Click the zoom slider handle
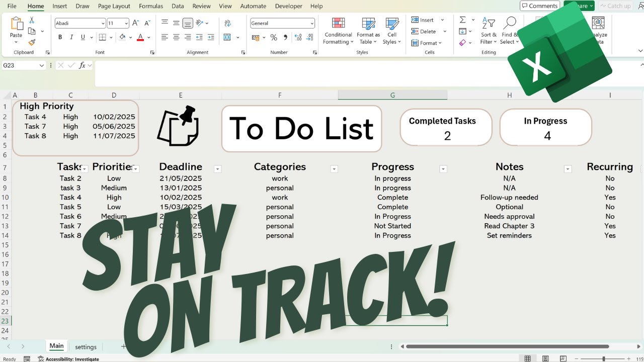 coord(604,358)
